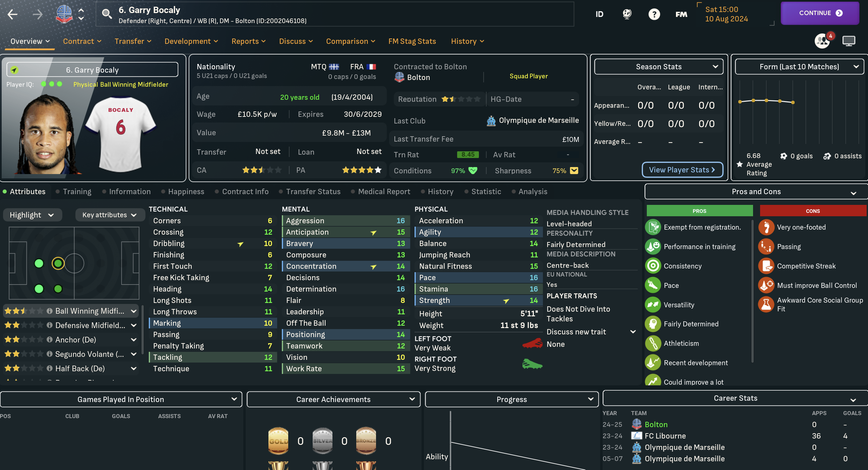
Task: Click the FM logo menu icon
Action: point(681,14)
